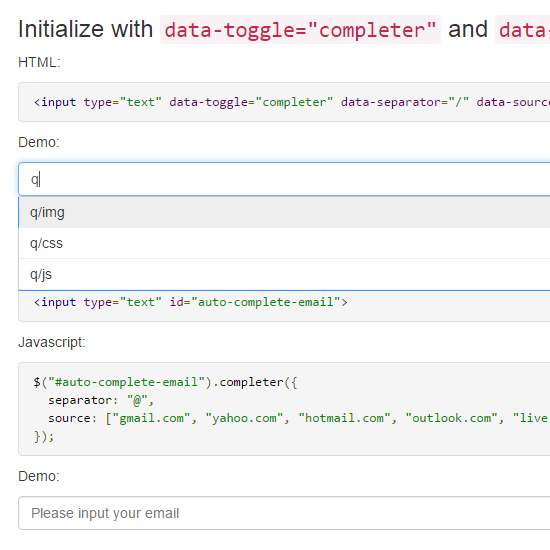Click the "Please input your email" field
Image resolution: width=550 pixels, height=550 pixels.
tap(284, 513)
